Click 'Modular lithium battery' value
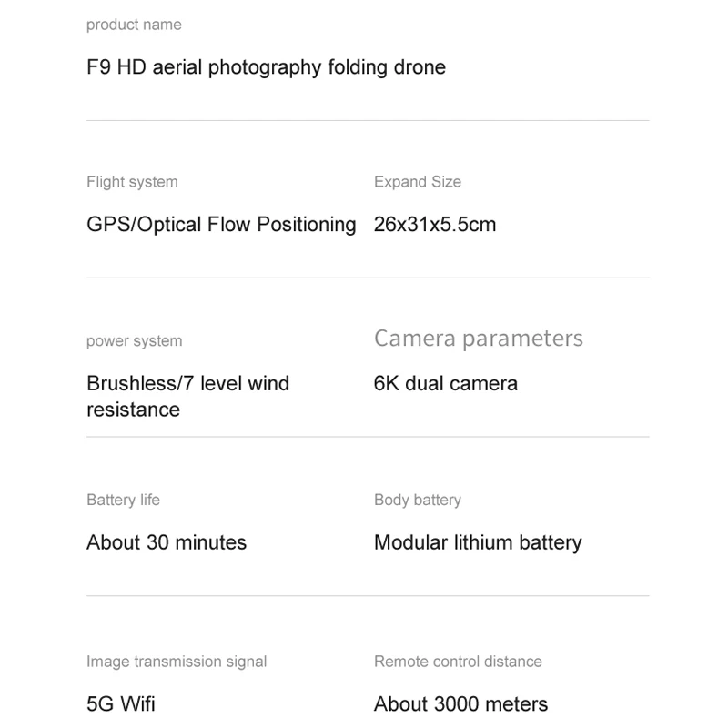Image resolution: width=728 pixels, height=728 pixels. (x=478, y=543)
